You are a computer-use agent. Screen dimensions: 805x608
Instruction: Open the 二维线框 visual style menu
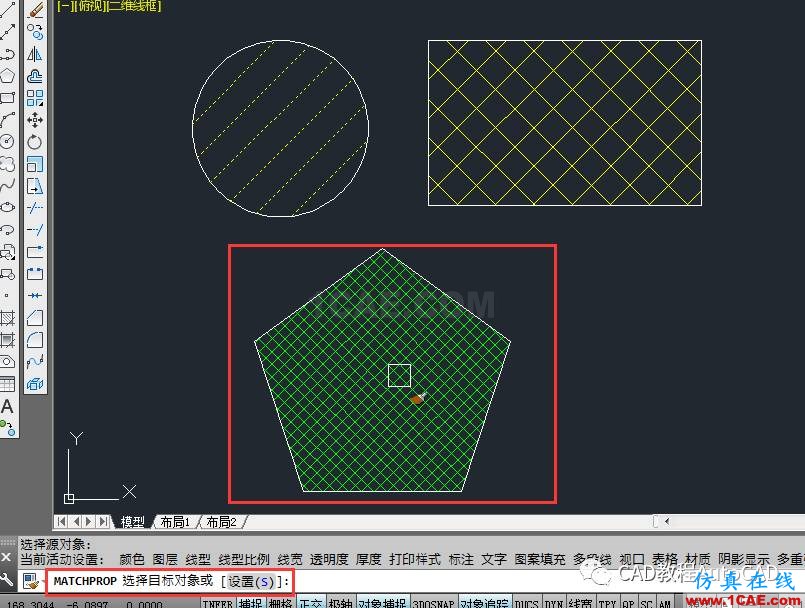tap(134, 6)
